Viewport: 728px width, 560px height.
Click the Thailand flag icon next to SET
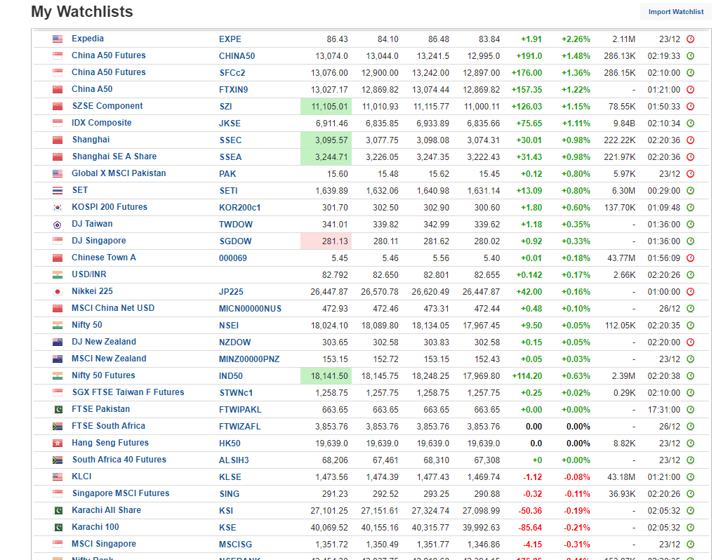58,191
